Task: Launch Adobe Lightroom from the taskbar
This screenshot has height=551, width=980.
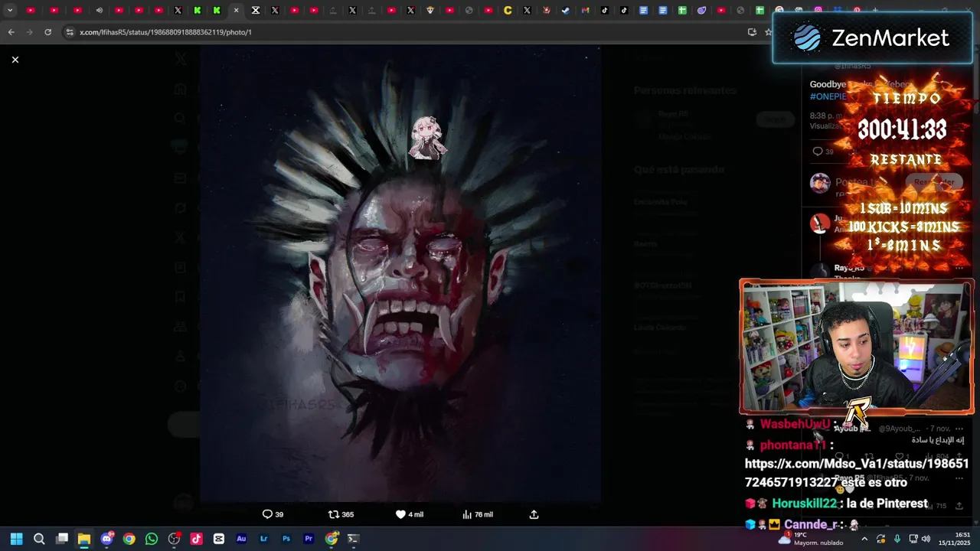Action: [x=263, y=539]
